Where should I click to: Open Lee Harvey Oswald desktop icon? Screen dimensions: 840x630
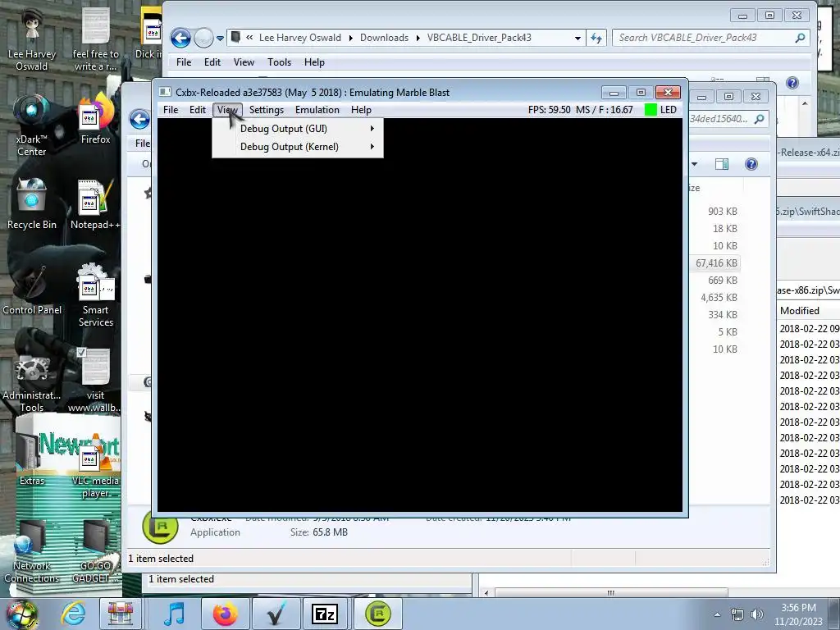point(32,39)
